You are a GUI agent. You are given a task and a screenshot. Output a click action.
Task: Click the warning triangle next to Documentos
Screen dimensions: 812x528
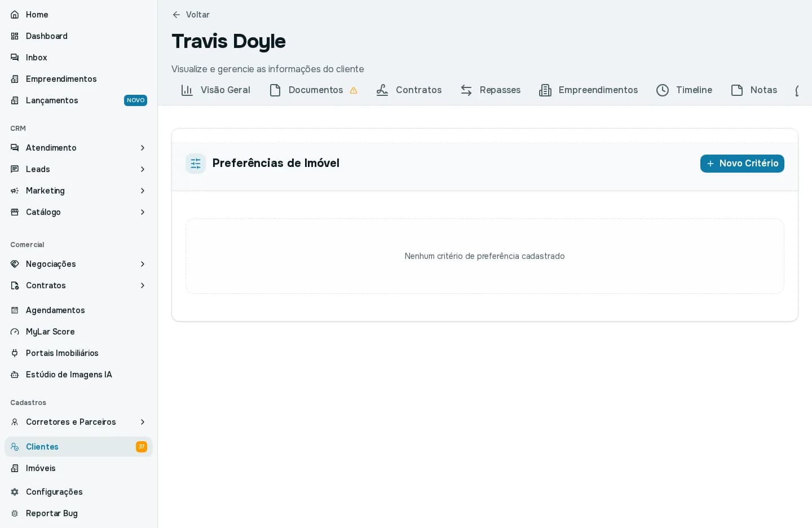point(354,90)
